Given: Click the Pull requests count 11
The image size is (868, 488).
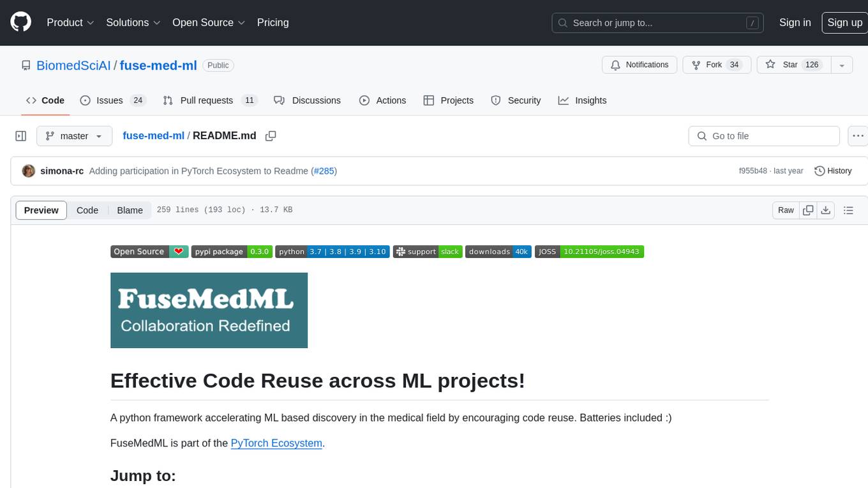Looking at the screenshot, I should tap(250, 100).
